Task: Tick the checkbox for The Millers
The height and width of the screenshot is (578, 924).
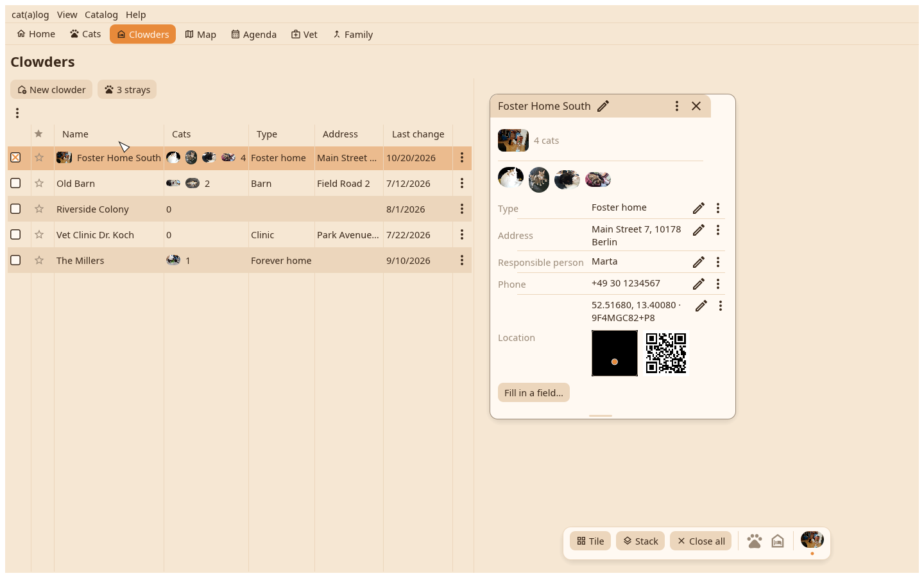Action: (x=15, y=260)
